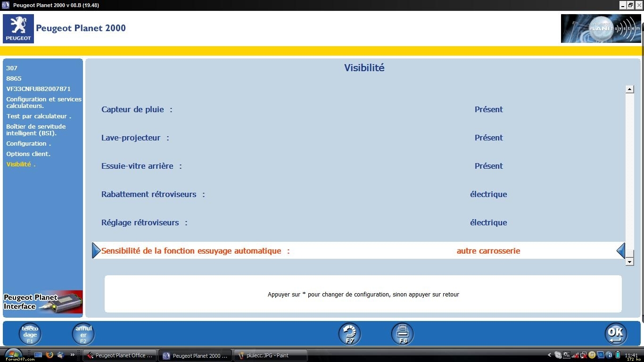The image size is (644, 362).
Task: Switch to Peugeot Planet Office taskbar button
Action: click(x=120, y=355)
